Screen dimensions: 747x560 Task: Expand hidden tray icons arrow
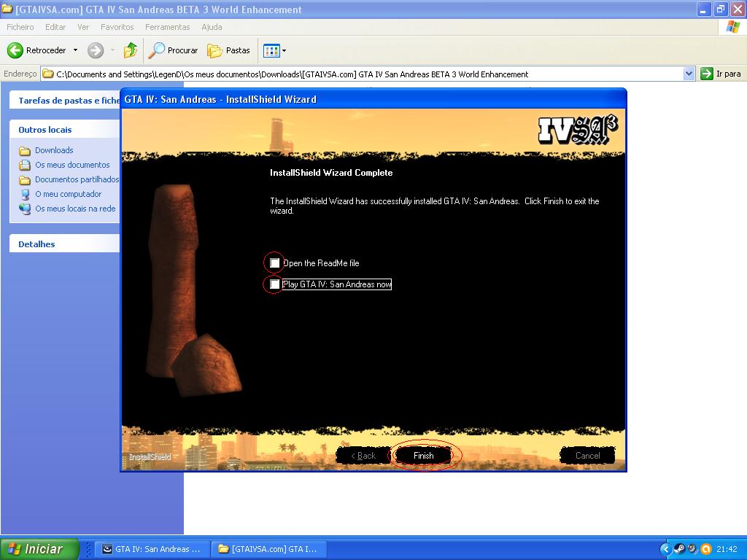[x=665, y=549]
